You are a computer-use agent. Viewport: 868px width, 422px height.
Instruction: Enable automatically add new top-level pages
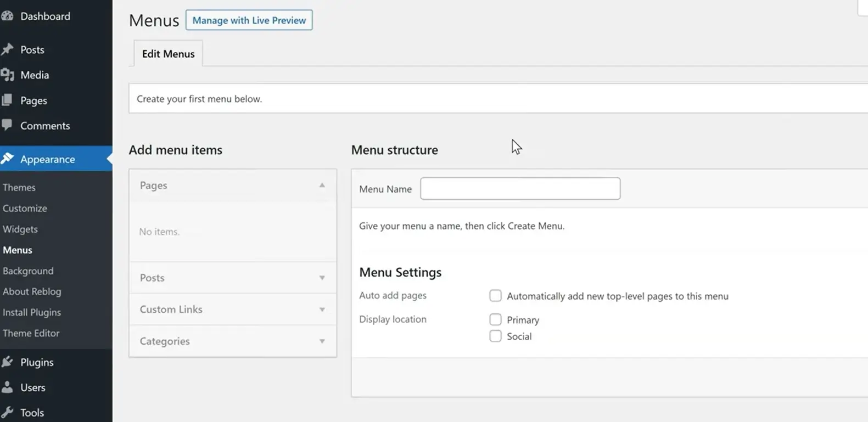495,296
